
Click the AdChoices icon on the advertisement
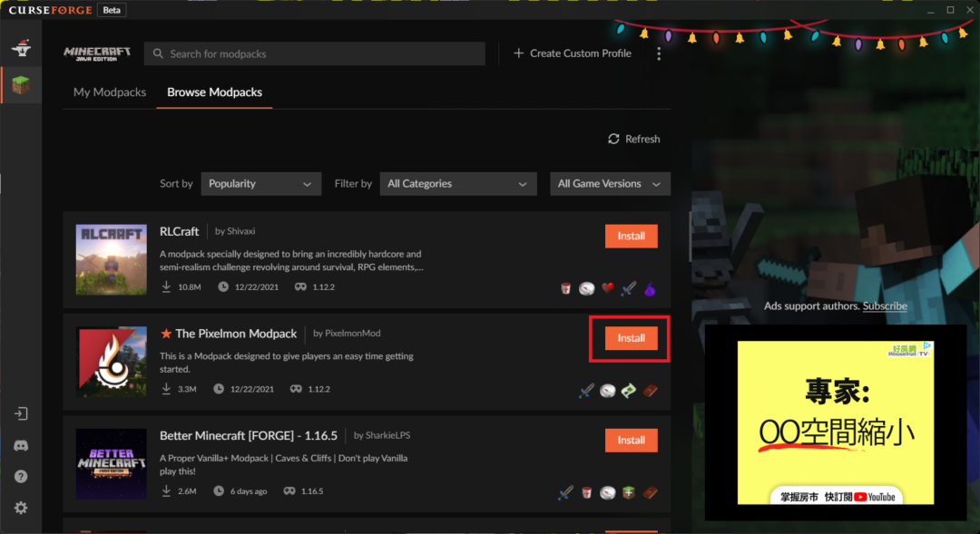click(x=927, y=345)
